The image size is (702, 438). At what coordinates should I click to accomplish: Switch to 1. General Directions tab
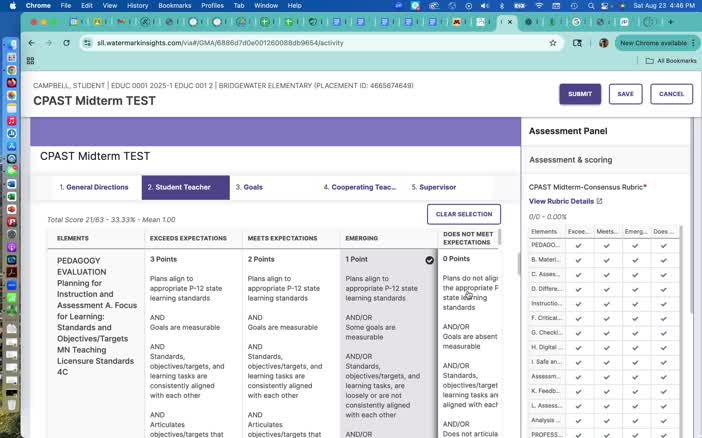pos(94,187)
